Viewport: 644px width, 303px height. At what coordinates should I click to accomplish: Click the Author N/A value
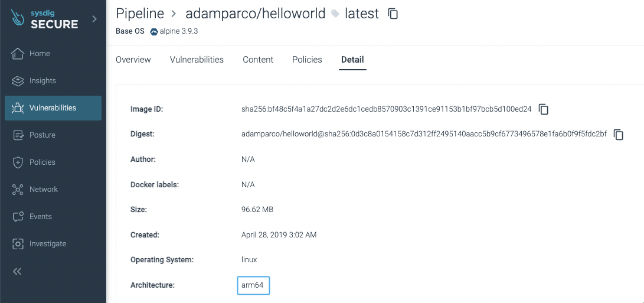click(x=248, y=159)
